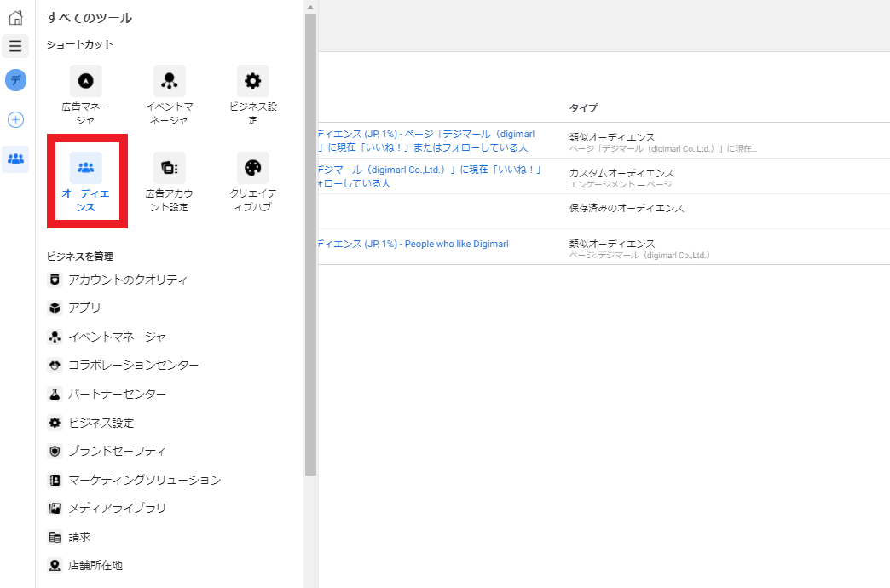The width and height of the screenshot is (890, 588).
Task: Click the コラボレーションセンター icon
Action: tap(55, 365)
